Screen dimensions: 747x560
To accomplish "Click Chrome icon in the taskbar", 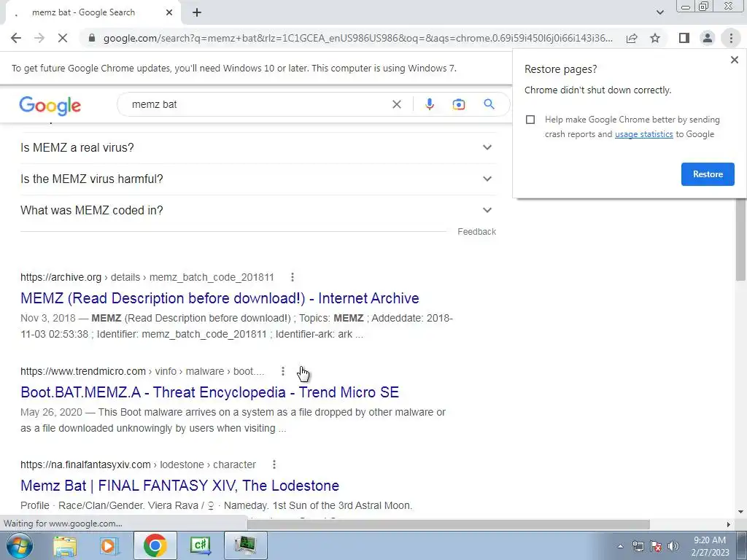I will (x=155, y=545).
